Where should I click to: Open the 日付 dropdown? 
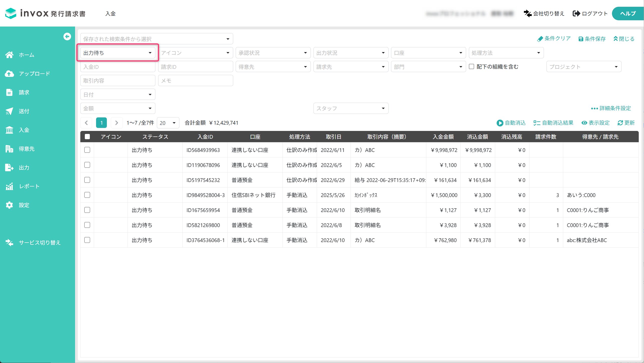point(118,95)
